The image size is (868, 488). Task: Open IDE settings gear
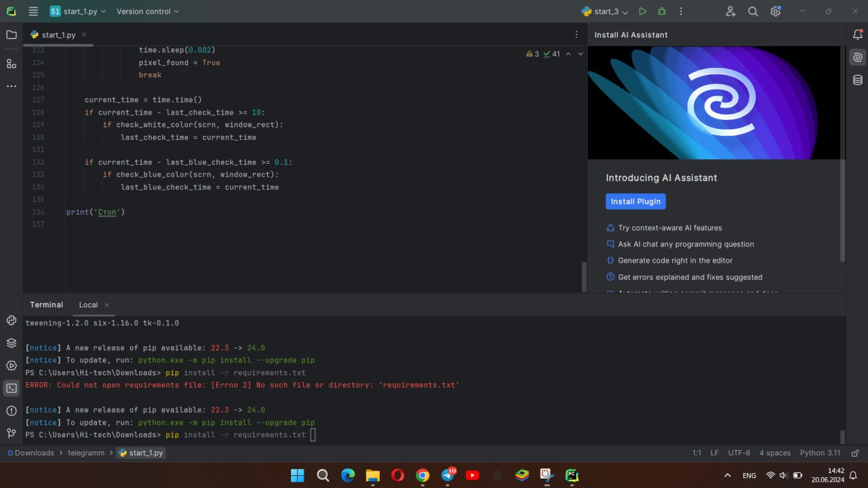(x=775, y=12)
